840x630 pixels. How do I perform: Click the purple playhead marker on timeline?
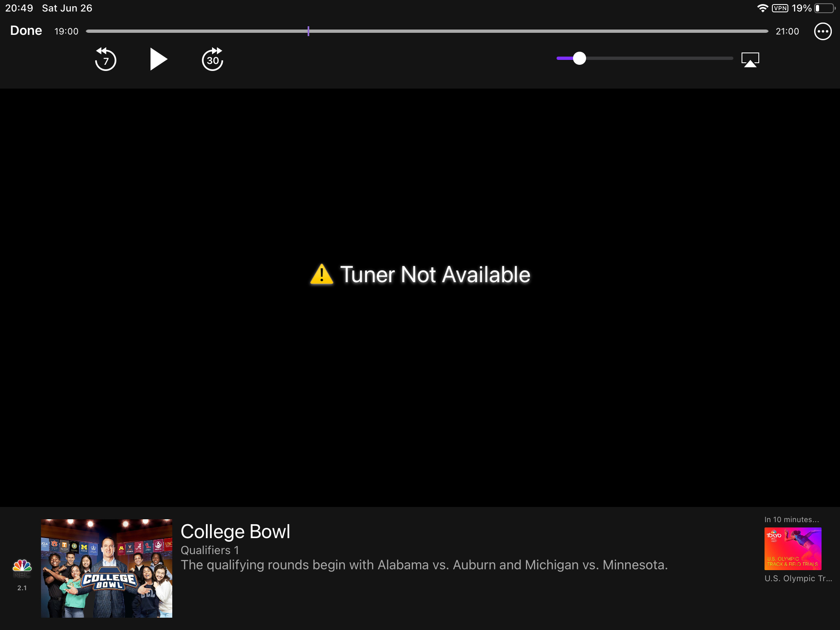[308, 31]
